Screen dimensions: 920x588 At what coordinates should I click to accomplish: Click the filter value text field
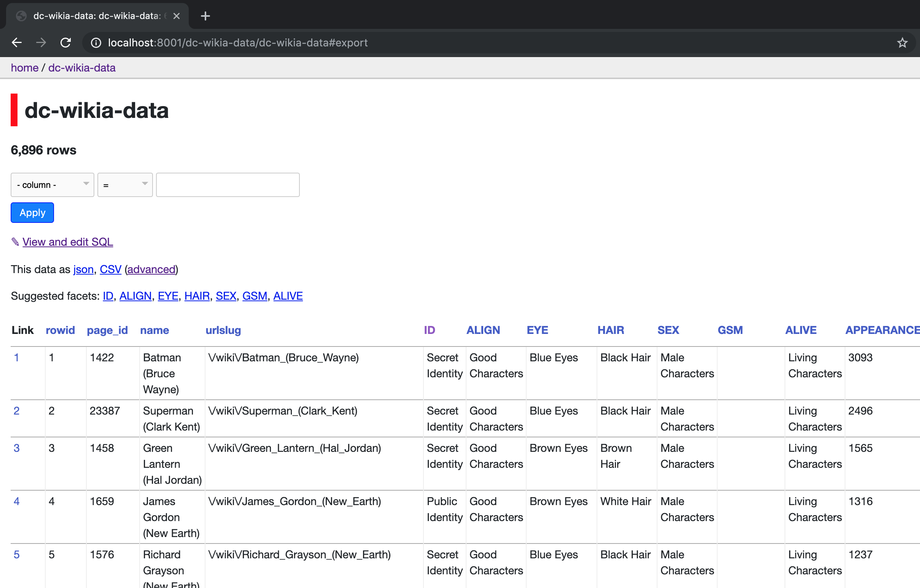[x=228, y=185]
